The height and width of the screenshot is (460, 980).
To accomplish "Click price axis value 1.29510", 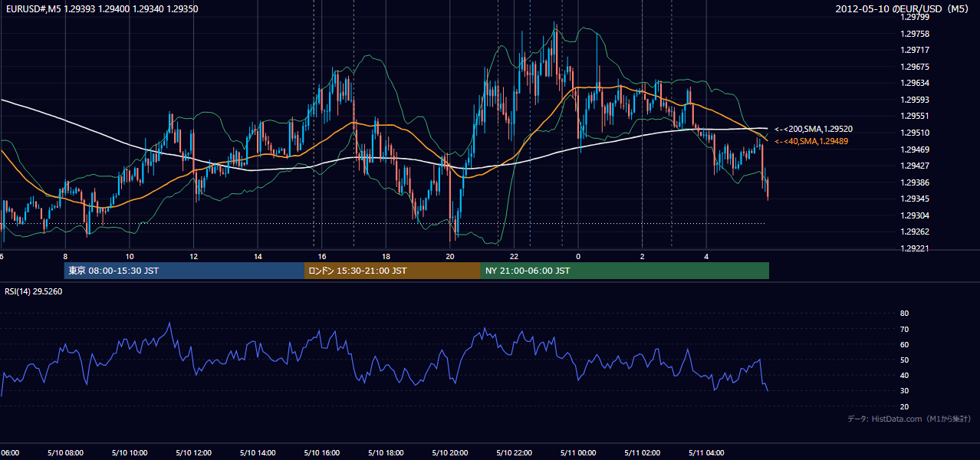I will (914, 133).
